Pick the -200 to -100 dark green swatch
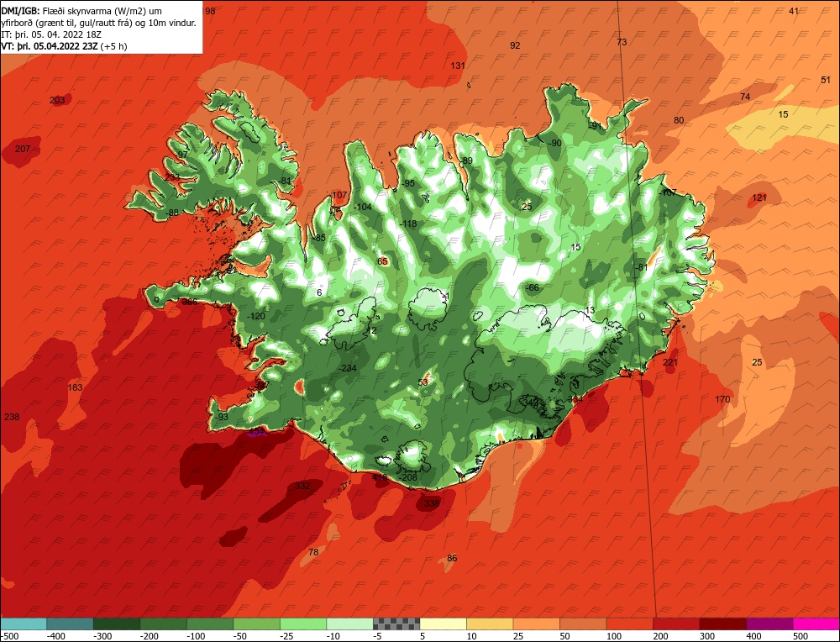 tap(164, 624)
